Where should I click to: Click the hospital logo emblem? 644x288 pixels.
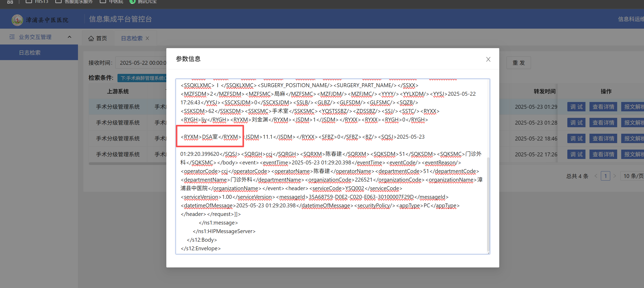click(x=17, y=20)
